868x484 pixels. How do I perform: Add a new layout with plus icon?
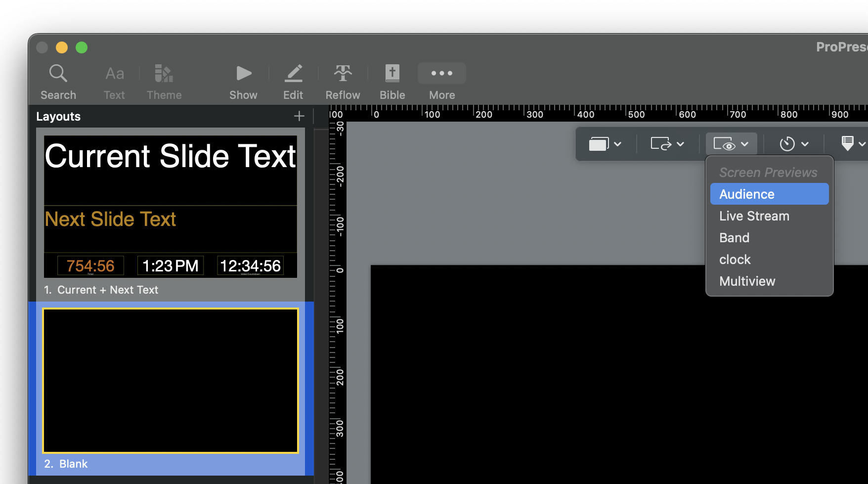pos(299,116)
